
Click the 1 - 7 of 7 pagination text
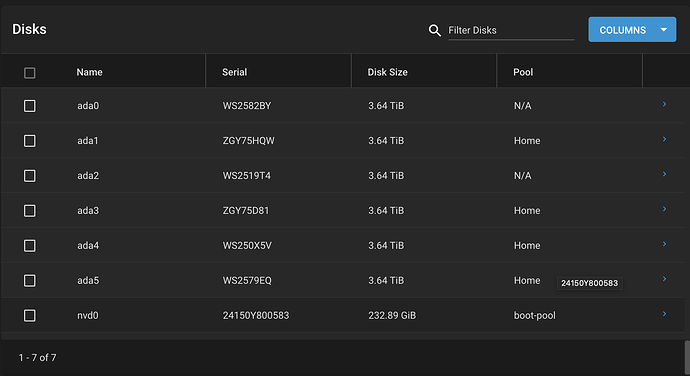click(x=37, y=358)
